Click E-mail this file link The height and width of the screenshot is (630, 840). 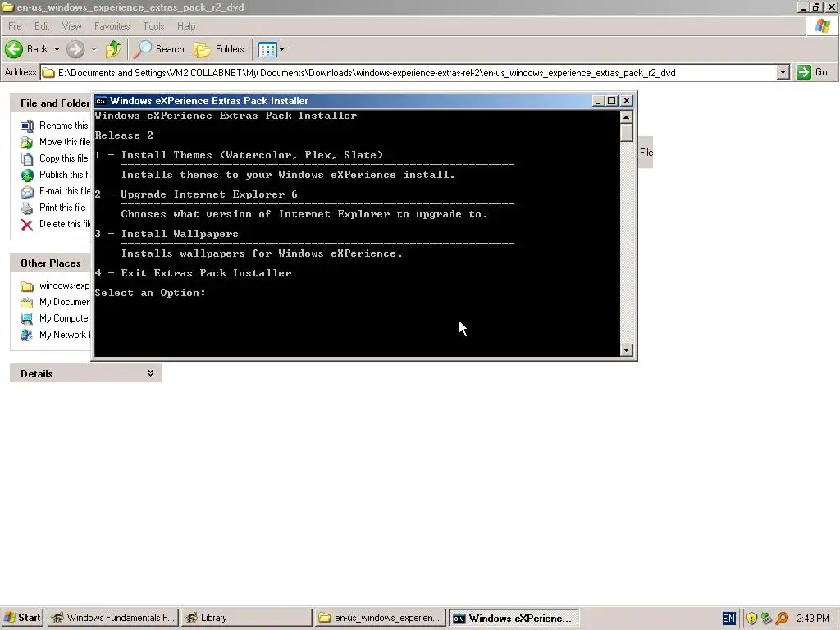tap(65, 190)
